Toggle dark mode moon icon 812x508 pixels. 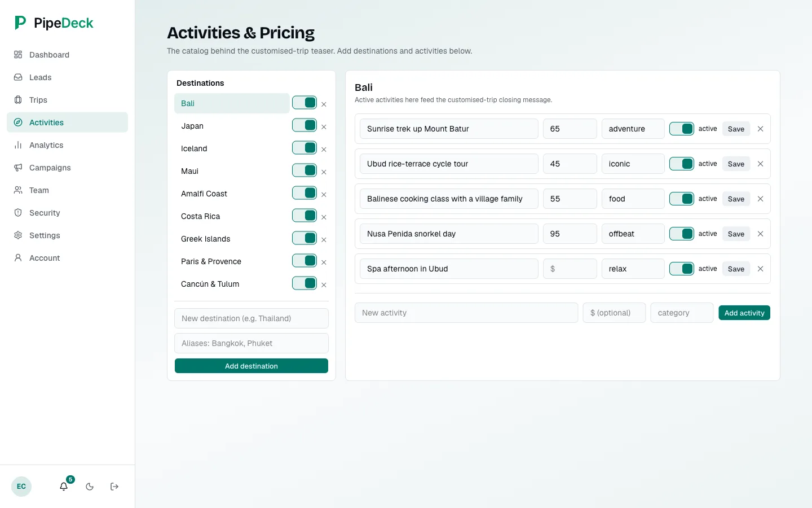(90, 487)
